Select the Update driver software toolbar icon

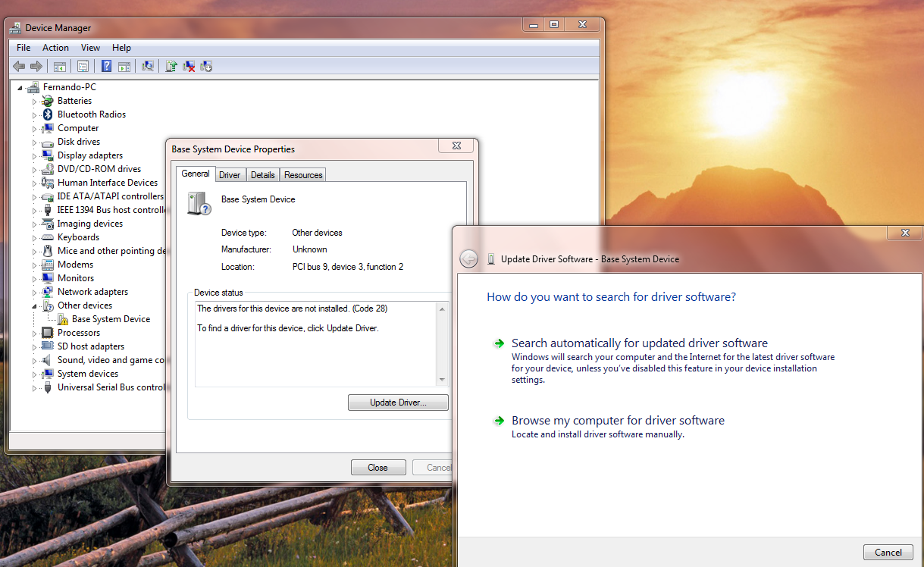click(x=170, y=66)
